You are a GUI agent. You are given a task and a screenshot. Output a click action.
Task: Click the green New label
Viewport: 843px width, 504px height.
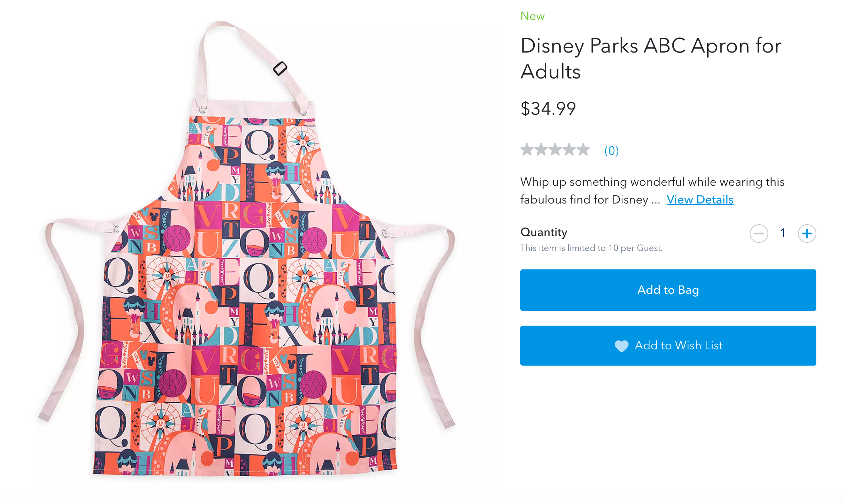point(532,16)
